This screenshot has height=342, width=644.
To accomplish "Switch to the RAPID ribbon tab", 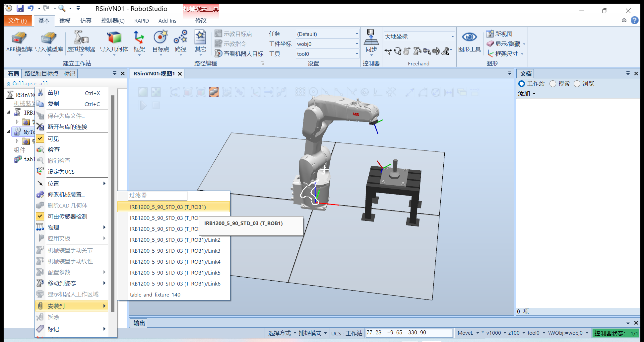I will point(142,21).
